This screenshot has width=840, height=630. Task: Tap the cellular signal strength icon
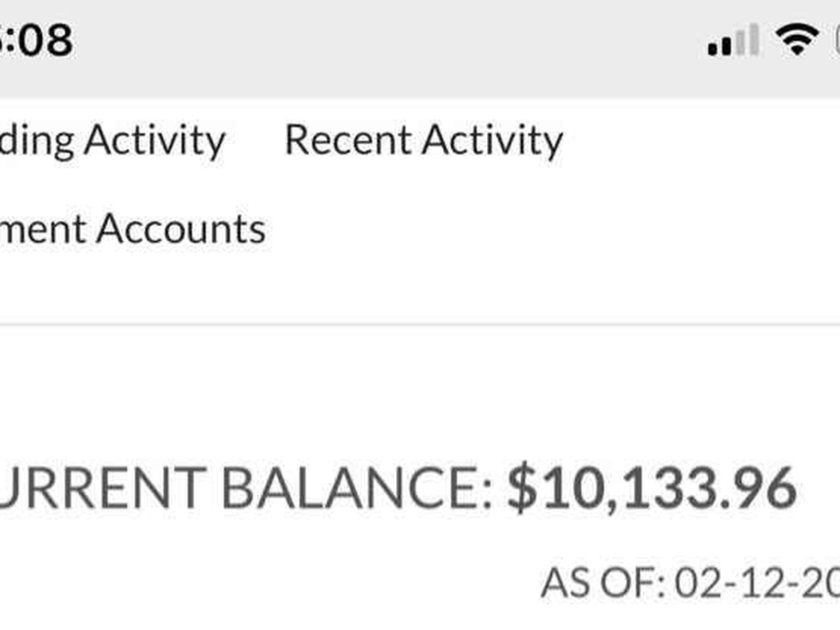click(733, 41)
